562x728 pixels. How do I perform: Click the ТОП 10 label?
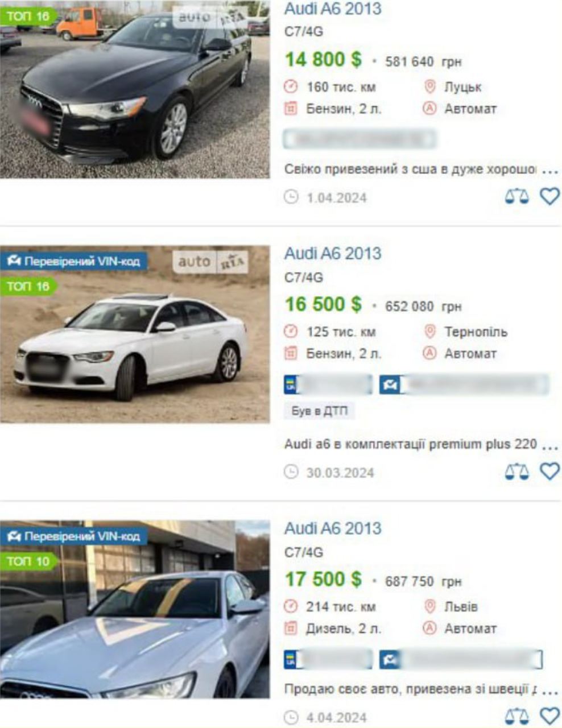click(x=28, y=561)
